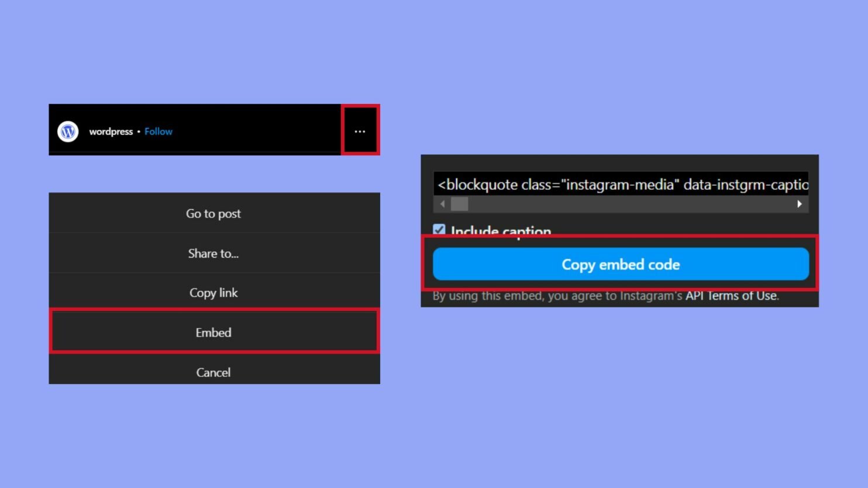Uncheck the Include caption checkbox

tap(439, 230)
